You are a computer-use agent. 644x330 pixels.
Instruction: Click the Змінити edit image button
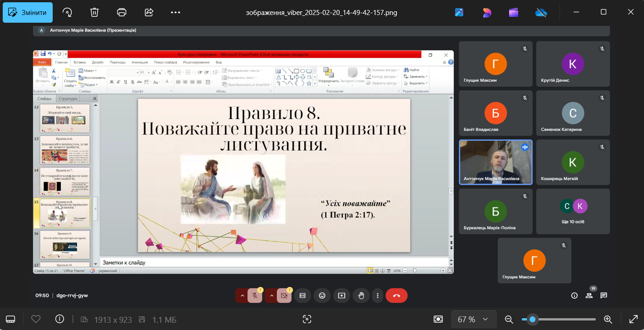[28, 12]
